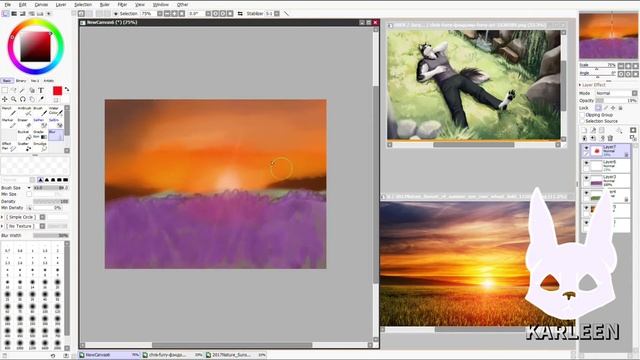Image resolution: width=640 pixels, height=360 pixels.
Task: Click the NewCanvas6 horizontal scrollbar
Action: click(x=232, y=345)
